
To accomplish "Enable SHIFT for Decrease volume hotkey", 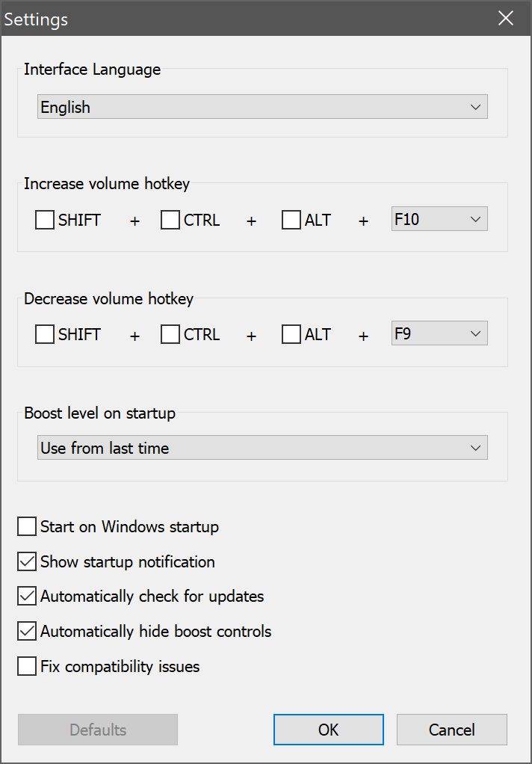I will [x=45, y=334].
